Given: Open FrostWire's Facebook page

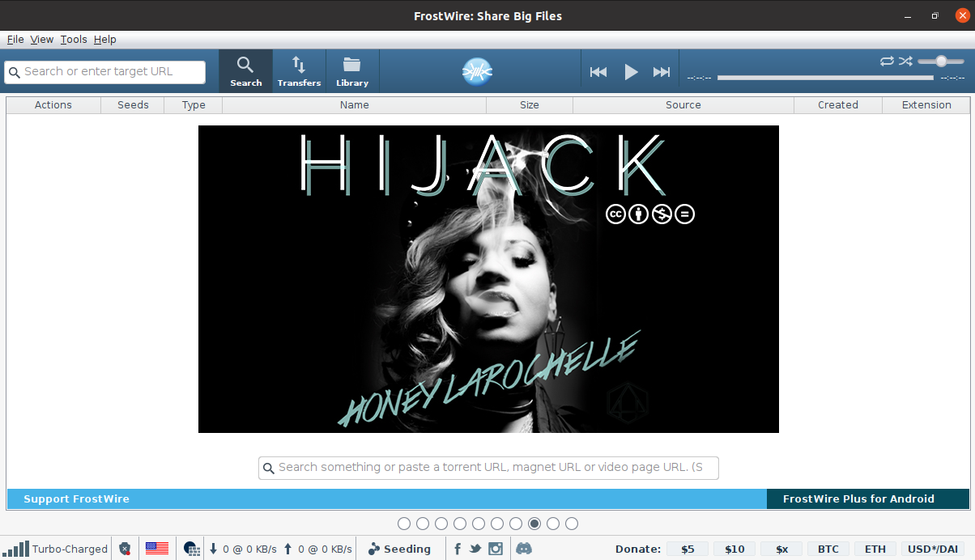Looking at the screenshot, I should [458, 549].
